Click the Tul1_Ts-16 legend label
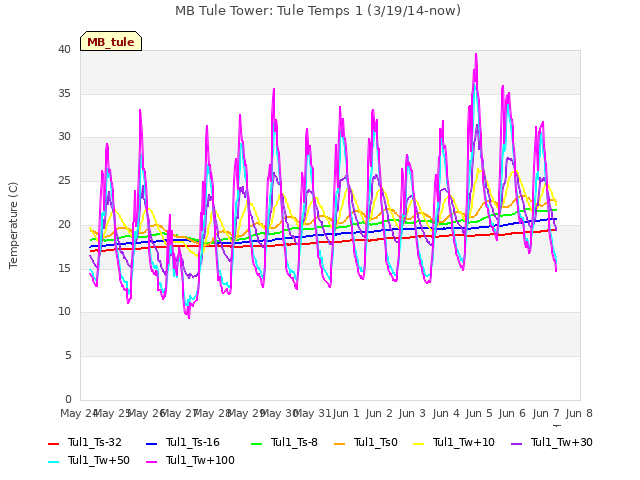Image resolution: width=640 pixels, height=480 pixels. (193, 442)
